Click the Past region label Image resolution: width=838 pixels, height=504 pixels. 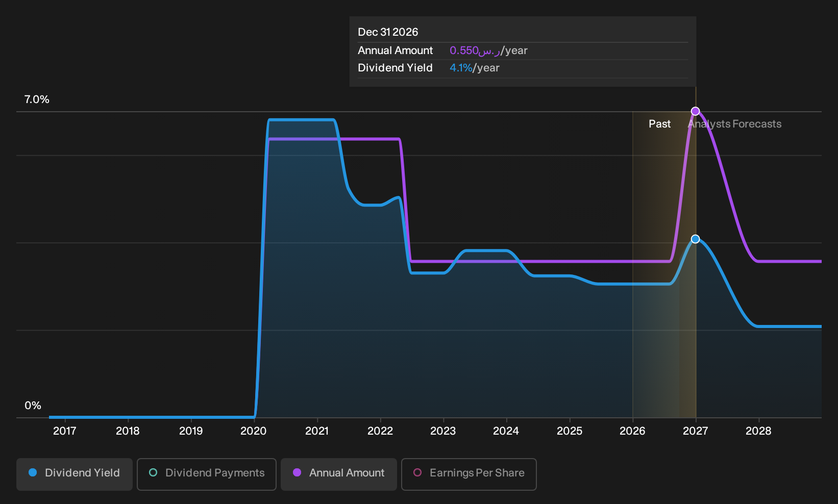pyautogui.click(x=659, y=124)
